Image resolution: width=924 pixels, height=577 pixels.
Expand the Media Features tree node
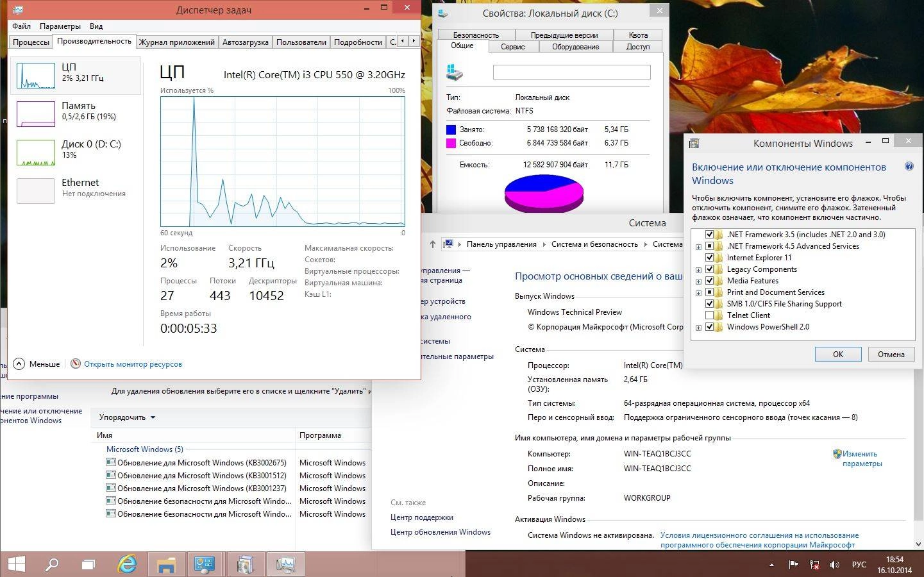point(698,281)
